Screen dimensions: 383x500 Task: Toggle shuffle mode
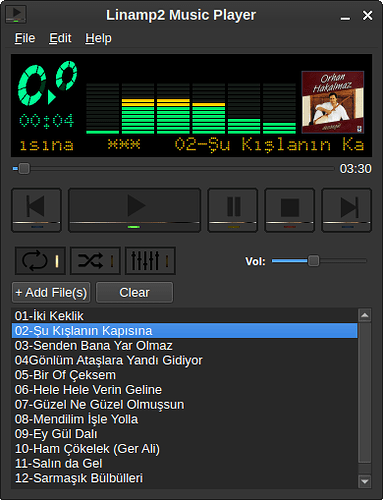tap(95, 261)
